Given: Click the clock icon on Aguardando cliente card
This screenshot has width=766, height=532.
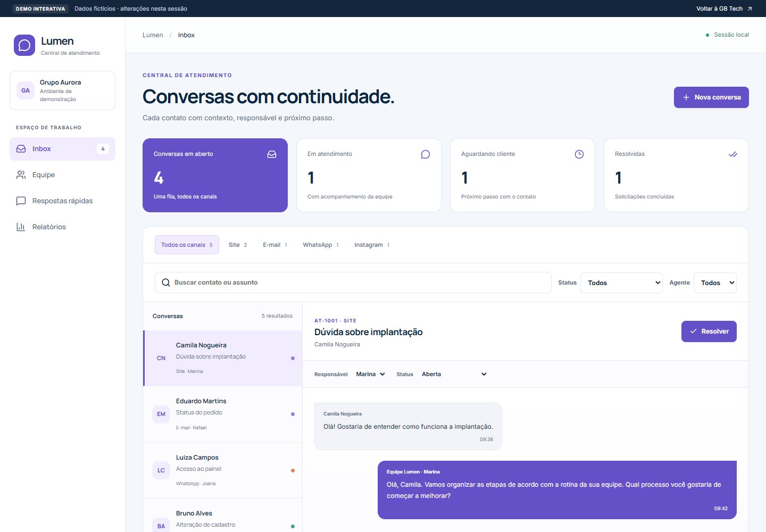Looking at the screenshot, I should (579, 154).
